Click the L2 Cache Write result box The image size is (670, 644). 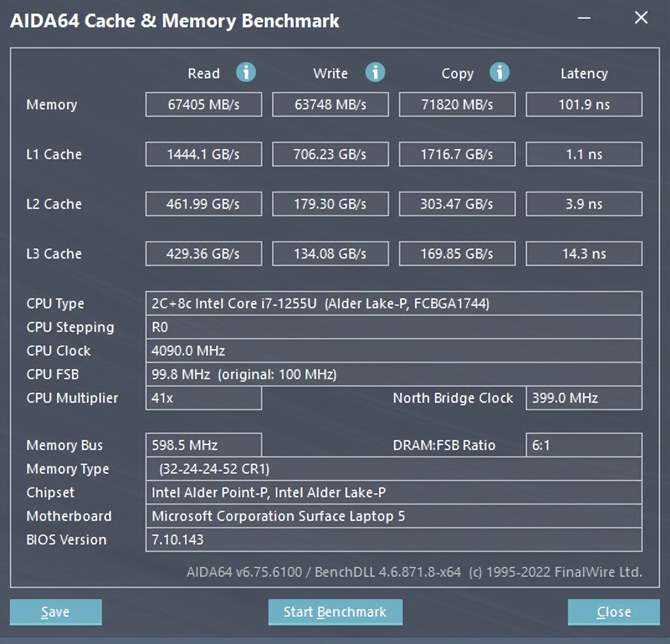pos(330,204)
